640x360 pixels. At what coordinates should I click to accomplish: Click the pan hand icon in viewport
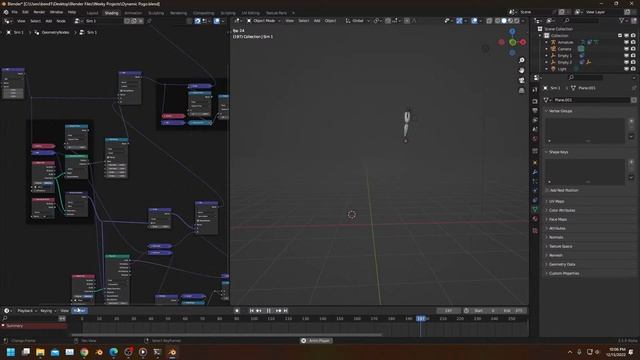tap(522, 70)
